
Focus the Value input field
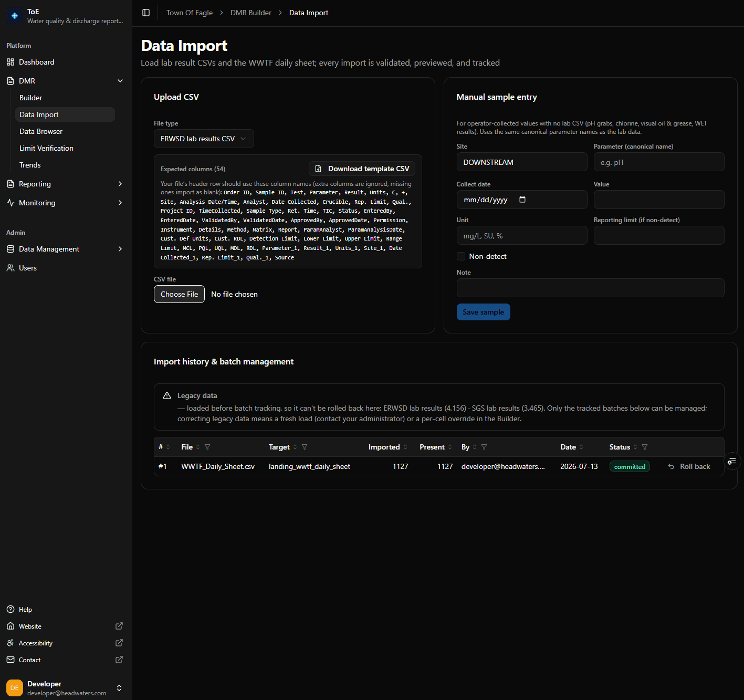[659, 200]
